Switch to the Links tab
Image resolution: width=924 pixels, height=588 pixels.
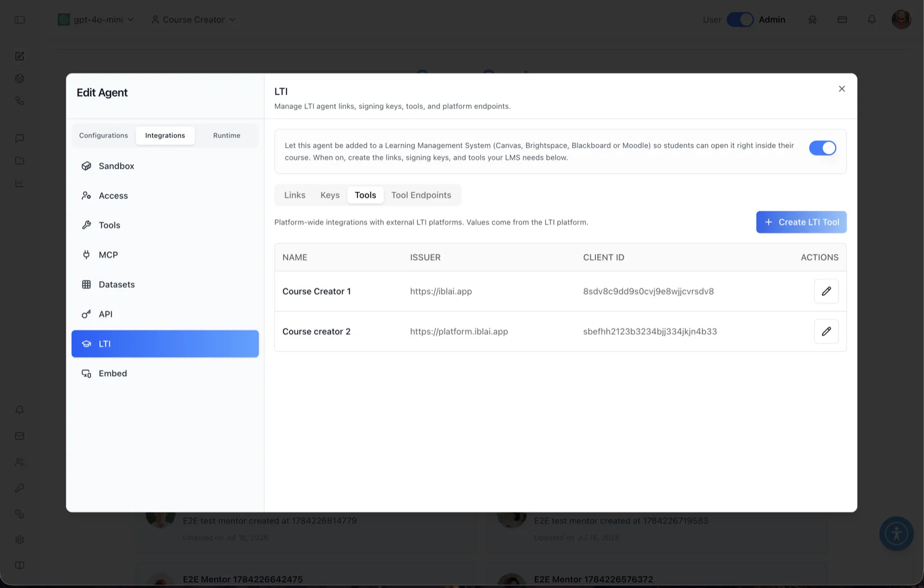pyautogui.click(x=295, y=195)
